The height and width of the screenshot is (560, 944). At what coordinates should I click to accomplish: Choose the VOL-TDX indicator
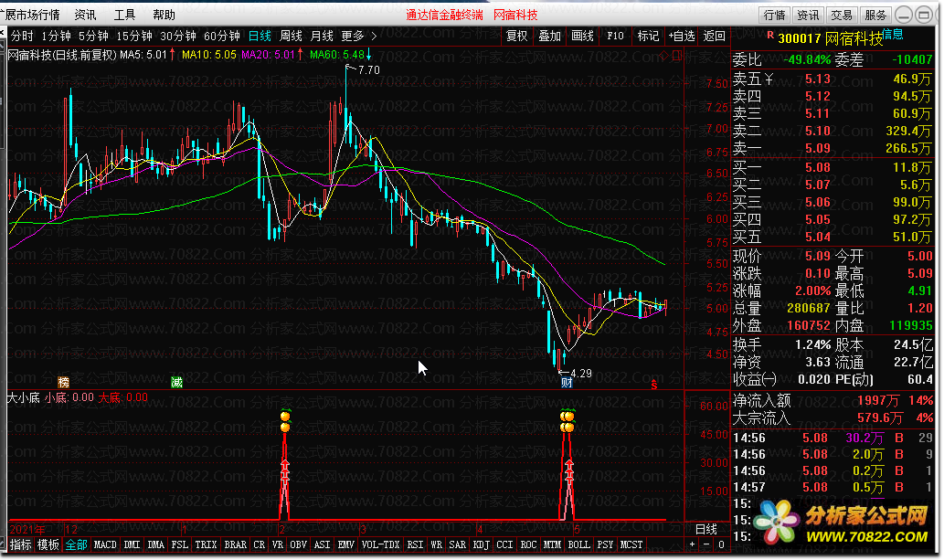[380, 545]
